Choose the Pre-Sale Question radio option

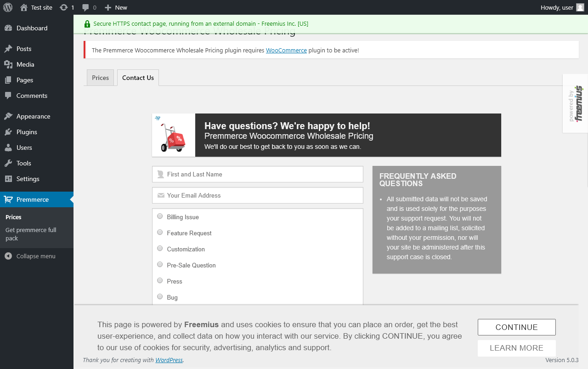point(160,264)
